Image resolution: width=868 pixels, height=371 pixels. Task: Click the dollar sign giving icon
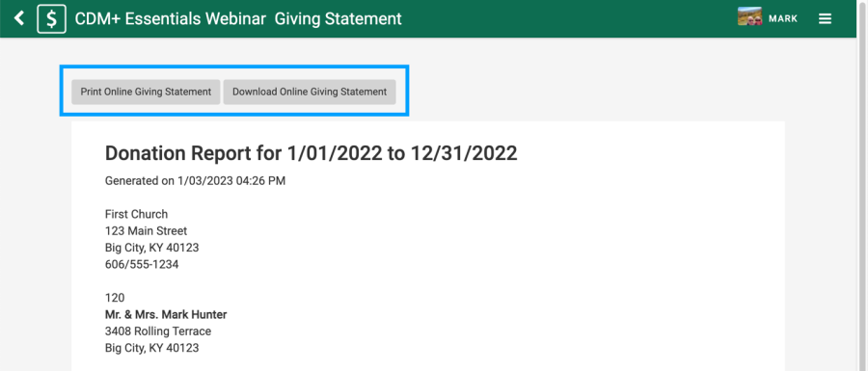[51, 19]
